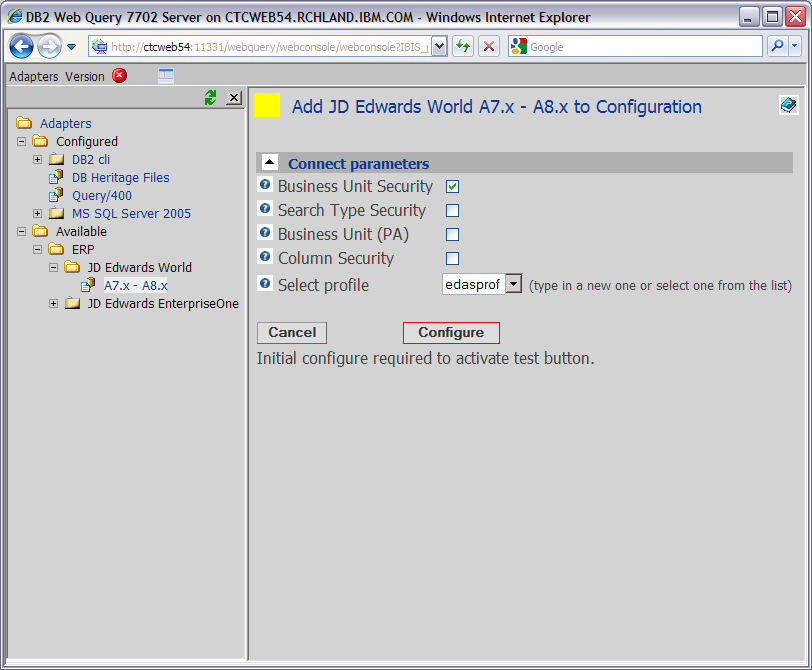Click the Configure button
Image resolution: width=812 pixels, height=670 pixels.
451,332
